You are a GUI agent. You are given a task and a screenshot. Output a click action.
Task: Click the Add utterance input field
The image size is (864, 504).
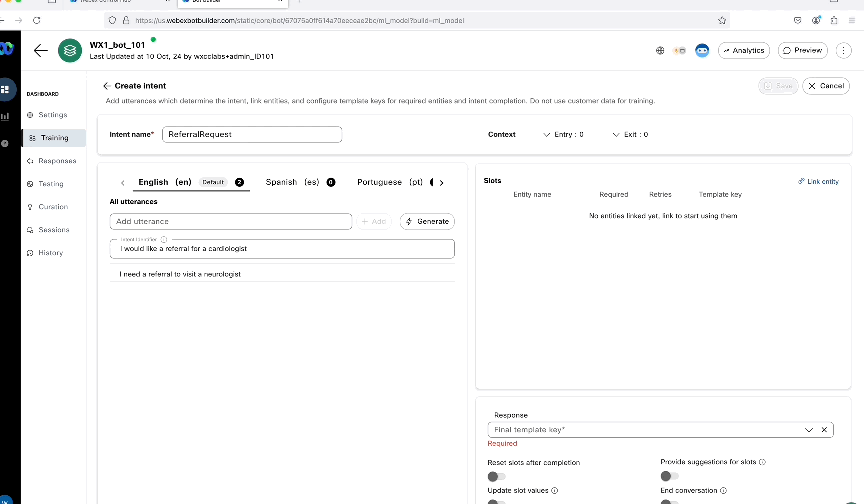(231, 221)
